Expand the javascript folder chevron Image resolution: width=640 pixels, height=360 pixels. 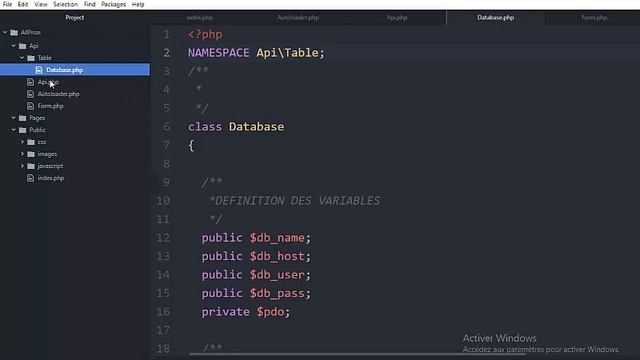pos(22,166)
